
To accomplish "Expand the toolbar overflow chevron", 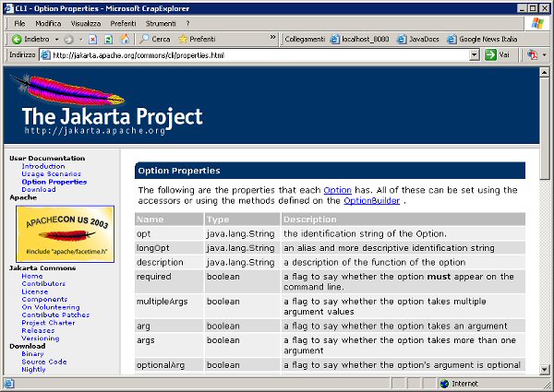I will pyautogui.click(x=272, y=37).
